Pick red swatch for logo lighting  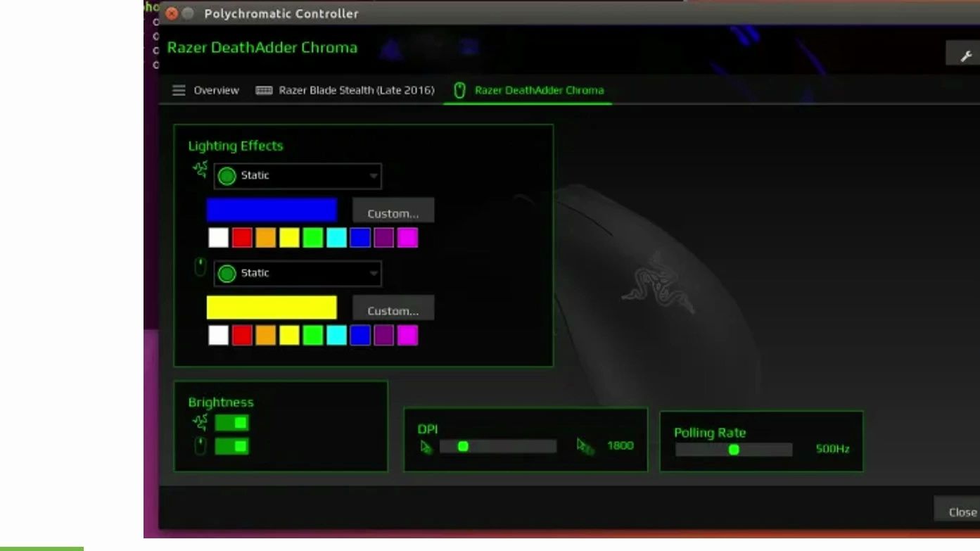click(242, 238)
